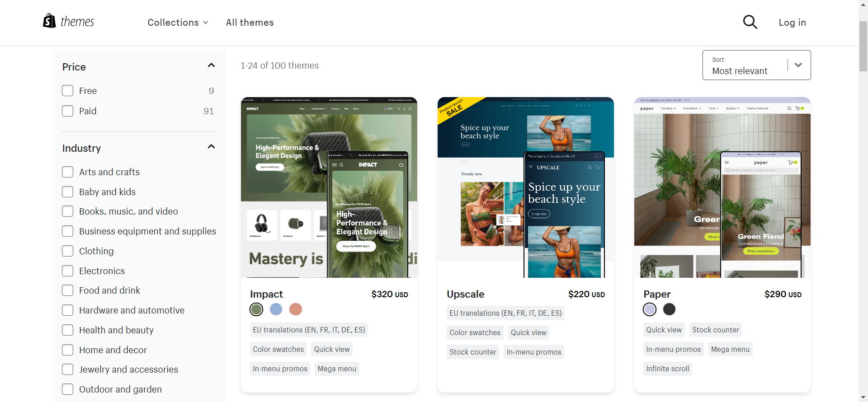Select Paper's dark color swatch
Viewport: 868px width, 402px height.
point(669,309)
